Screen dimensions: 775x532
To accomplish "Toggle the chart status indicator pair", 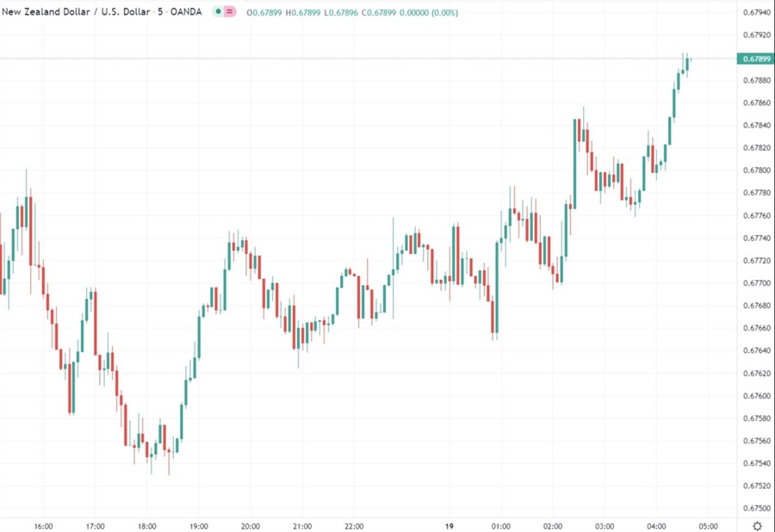I will tap(224, 12).
